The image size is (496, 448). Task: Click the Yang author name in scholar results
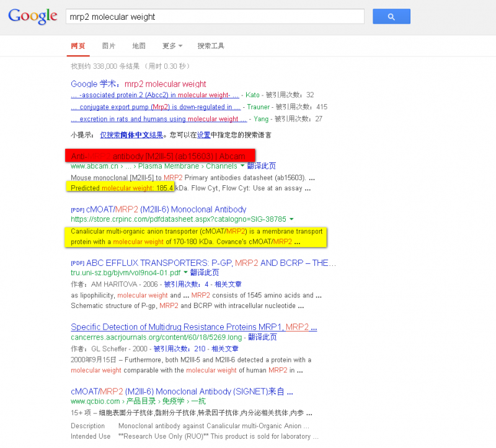pos(261,119)
